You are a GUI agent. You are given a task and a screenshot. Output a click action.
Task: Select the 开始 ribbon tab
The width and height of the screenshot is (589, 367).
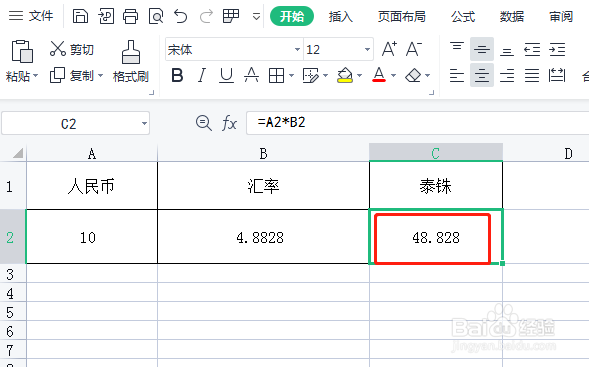click(292, 16)
